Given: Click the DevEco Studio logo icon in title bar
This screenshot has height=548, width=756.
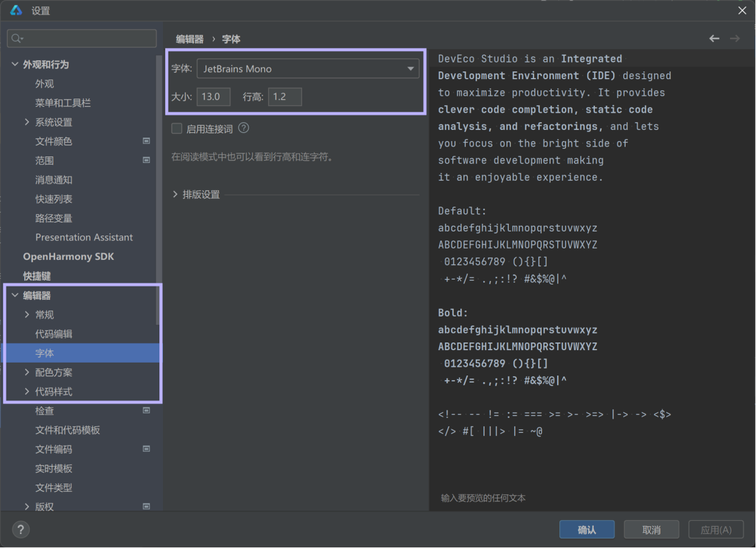Looking at the screenshot, I should coord(16,10).
